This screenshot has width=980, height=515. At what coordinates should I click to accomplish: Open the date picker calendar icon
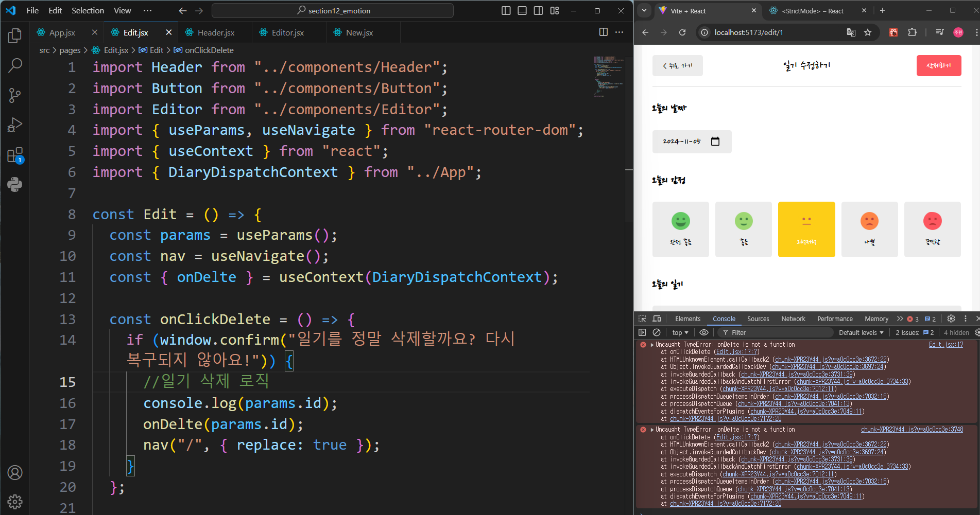coord(715,141)
